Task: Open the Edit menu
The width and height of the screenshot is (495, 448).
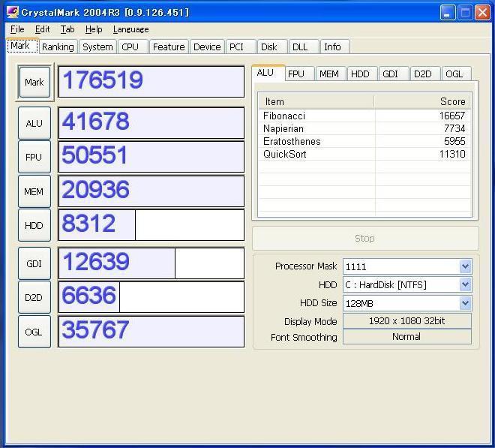Action: tap(42, 29)
